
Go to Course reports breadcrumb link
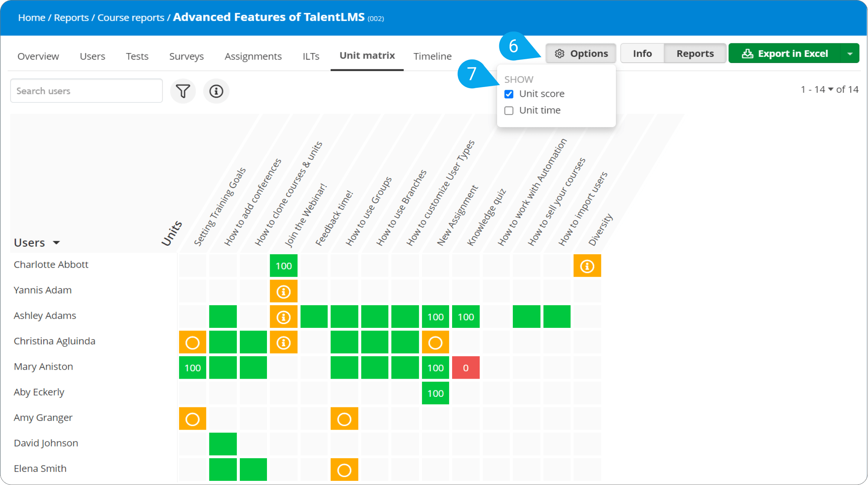(131, 18)
